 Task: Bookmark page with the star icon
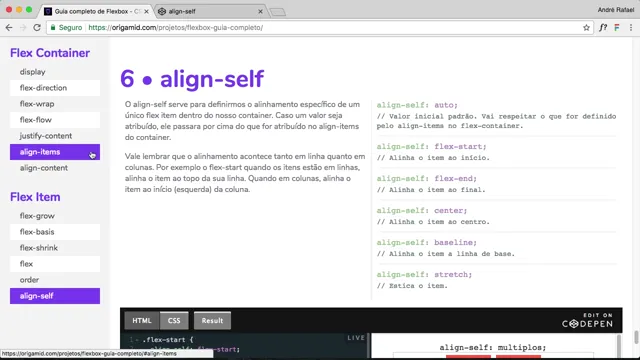click(586, 28)
